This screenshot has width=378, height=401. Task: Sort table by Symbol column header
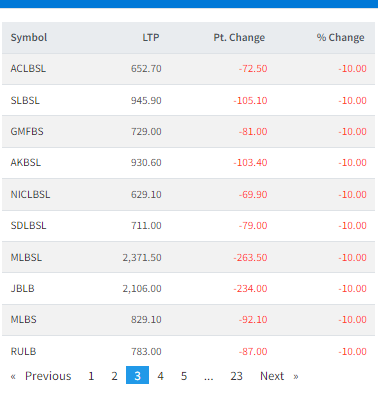(x=29, y=37)
